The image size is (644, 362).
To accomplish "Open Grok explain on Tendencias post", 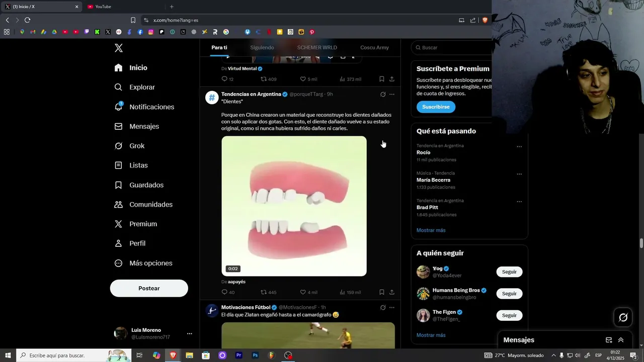I will tap(383, 95).
